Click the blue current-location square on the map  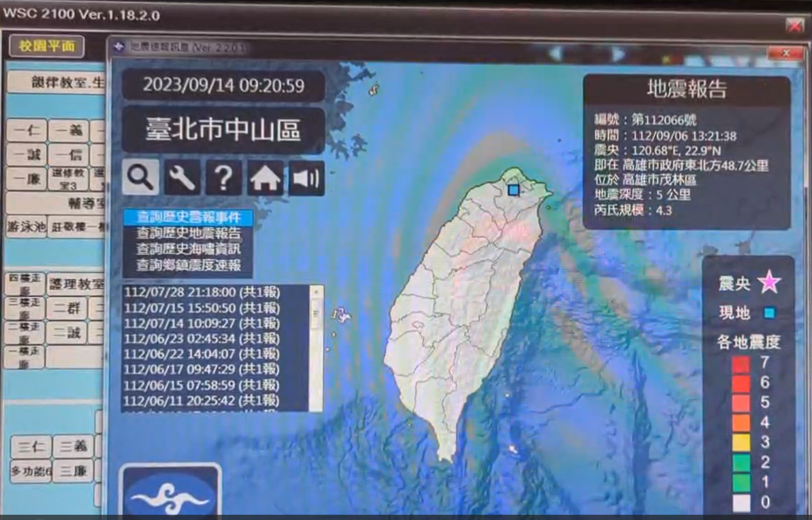513,190
